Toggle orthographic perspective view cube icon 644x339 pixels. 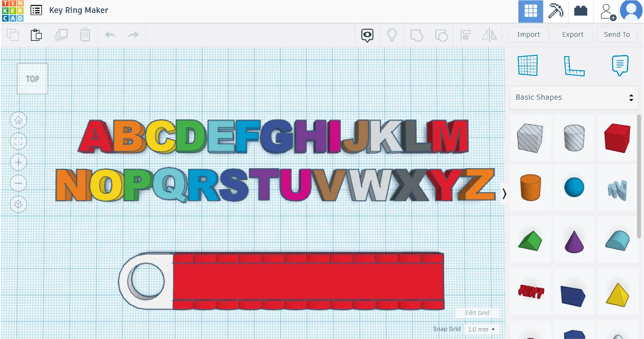(x=18, y=204)
